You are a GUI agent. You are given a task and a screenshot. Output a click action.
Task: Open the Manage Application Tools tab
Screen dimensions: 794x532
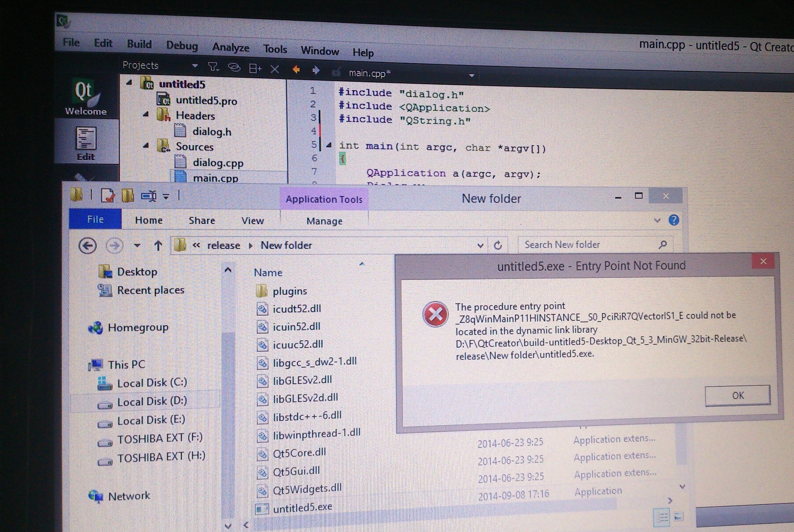pyautogui.click(x=324, y=221)
